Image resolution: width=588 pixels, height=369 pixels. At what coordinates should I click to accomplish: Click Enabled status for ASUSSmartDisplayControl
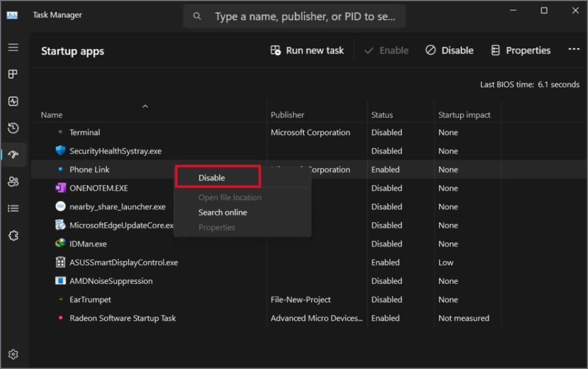(x=385, y=263)
